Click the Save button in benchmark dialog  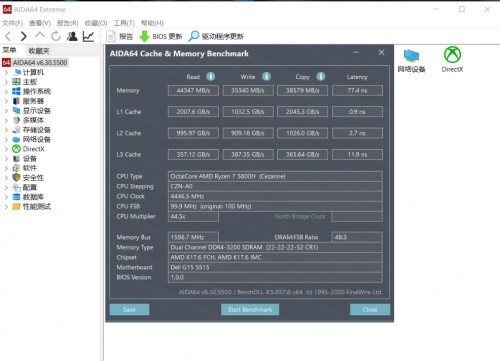pyautogui.click(x=129, y=310)
